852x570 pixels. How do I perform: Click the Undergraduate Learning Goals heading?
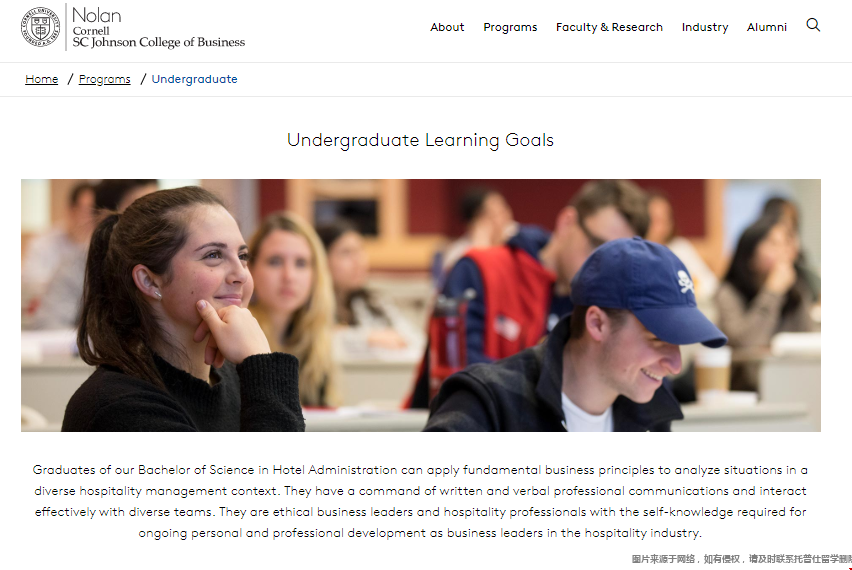coord(420,140)
